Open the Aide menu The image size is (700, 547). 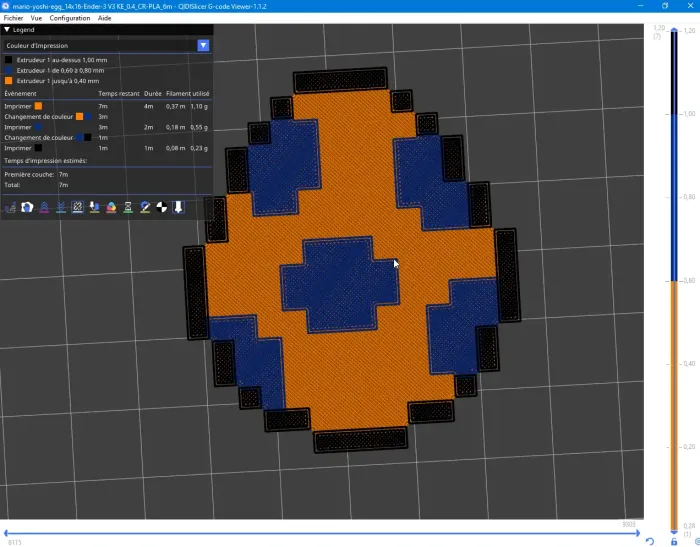tap(104, 18)
